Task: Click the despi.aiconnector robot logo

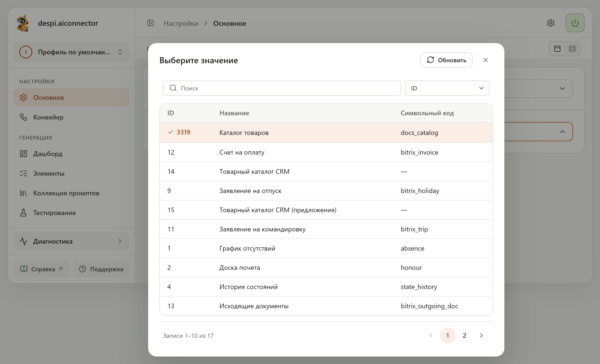Action: tap(23, 23)
